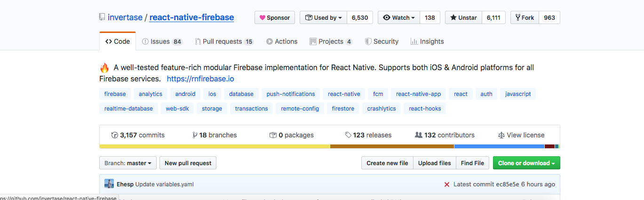Open the react-native-firebase repository link
This screenshot has width=644, height=200.
tap(191, 17)
